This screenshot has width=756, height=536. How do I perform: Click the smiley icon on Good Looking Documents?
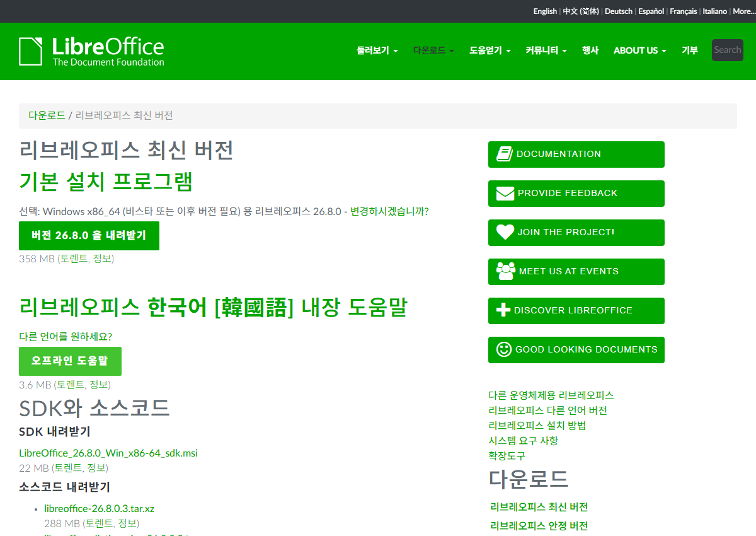pyautogui.click(x=504, y=349)
